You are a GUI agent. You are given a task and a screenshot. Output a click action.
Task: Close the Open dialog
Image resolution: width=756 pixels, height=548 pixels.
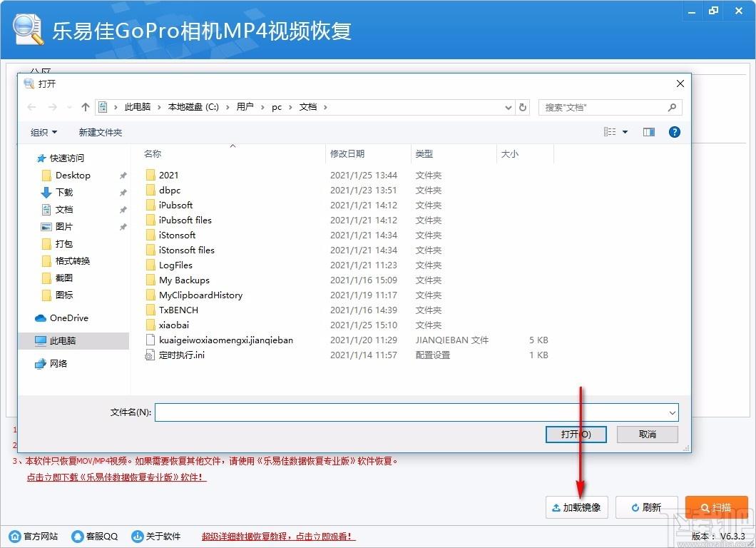tap(680, 83)
